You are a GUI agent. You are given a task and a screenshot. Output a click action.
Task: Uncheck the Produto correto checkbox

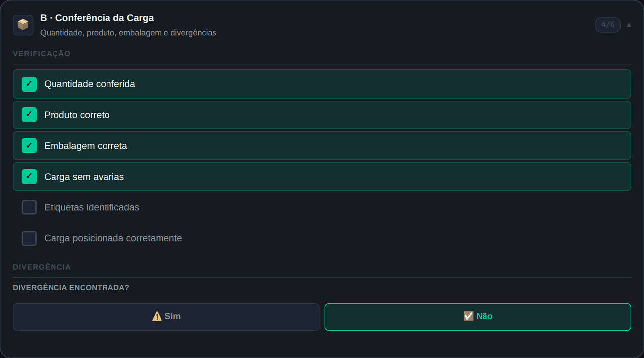coord(29,115)
